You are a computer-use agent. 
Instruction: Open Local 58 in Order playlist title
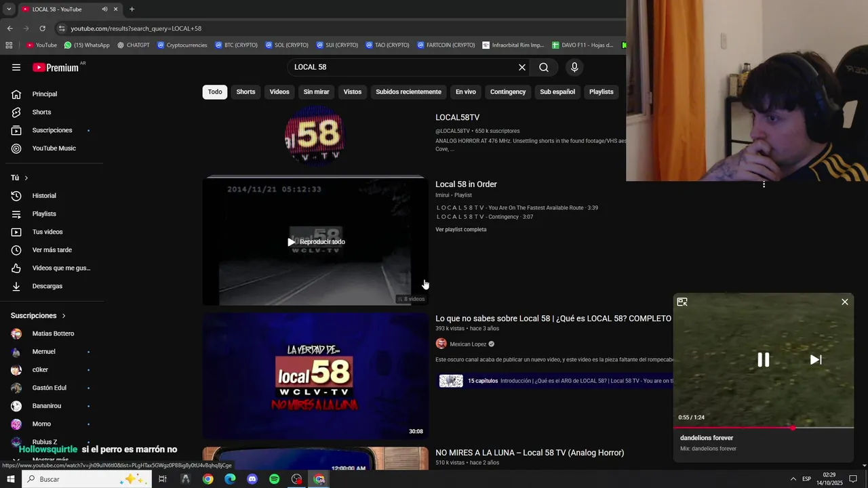tap(466, 184)
